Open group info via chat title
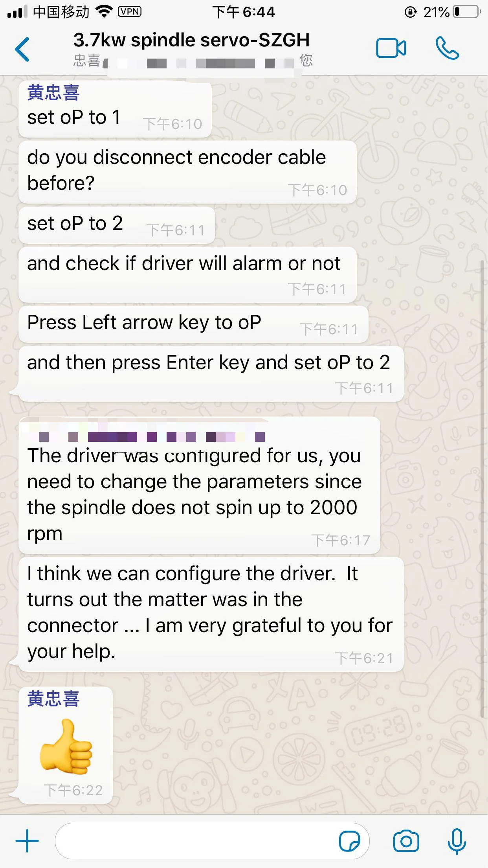The image size is (488, 868). [191, 40]
